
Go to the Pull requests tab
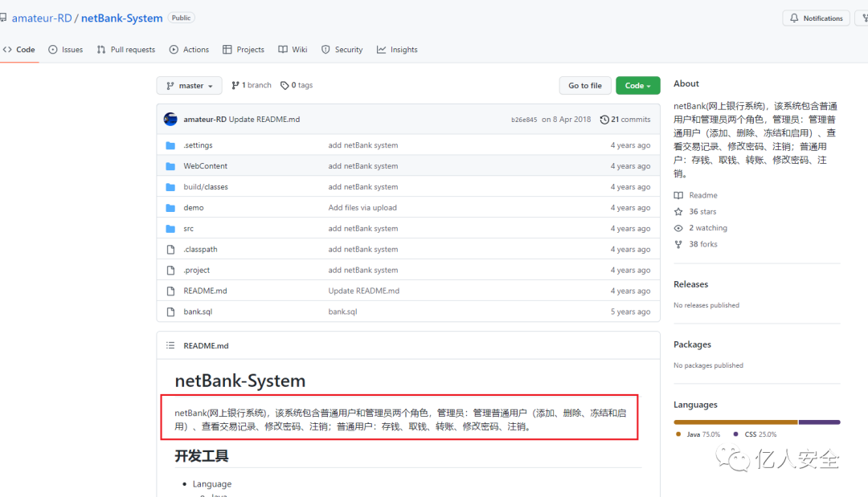click(126, 50)
